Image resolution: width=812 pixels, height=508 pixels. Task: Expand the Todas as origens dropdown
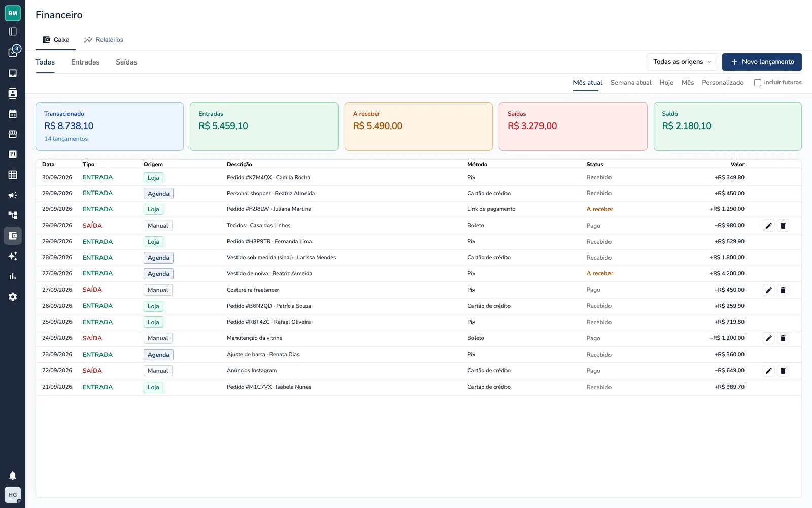pyautogui.click(x=682, y=62)
